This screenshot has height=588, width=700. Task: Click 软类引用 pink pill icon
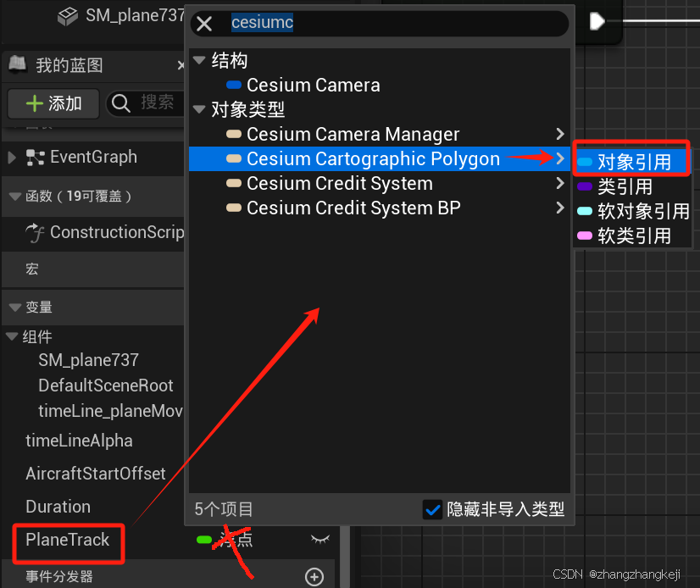[585, 236]
